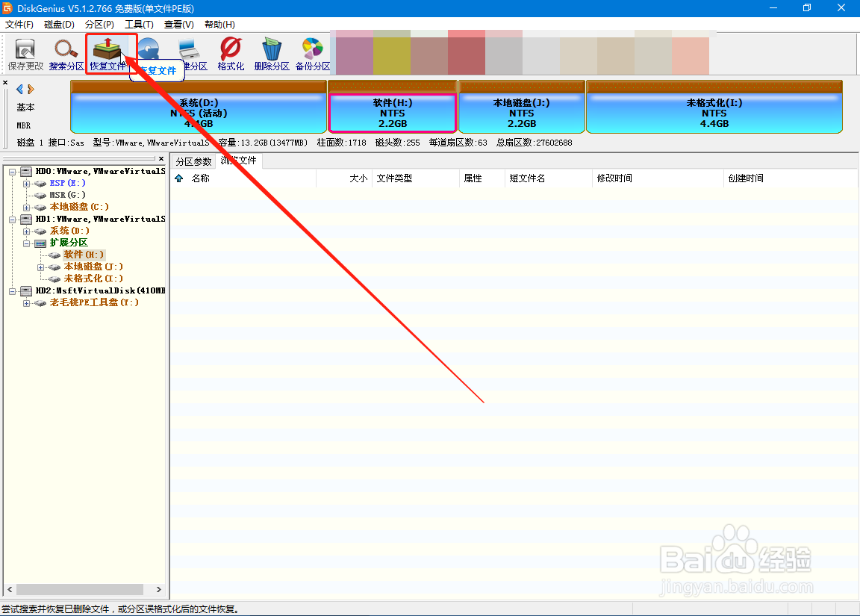Click the Delete Partition (删除分区) icon
This screenshot has width=860, height=616.
click(x=272, y=55)
